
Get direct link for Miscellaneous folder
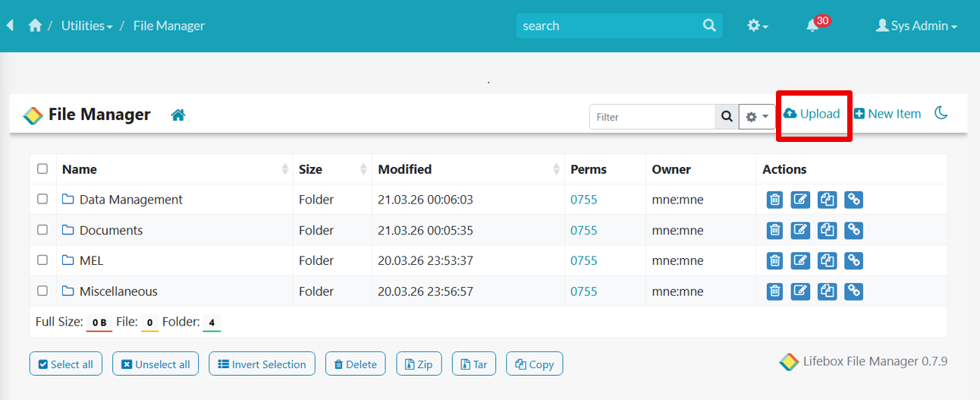click(x=854, y=291)
